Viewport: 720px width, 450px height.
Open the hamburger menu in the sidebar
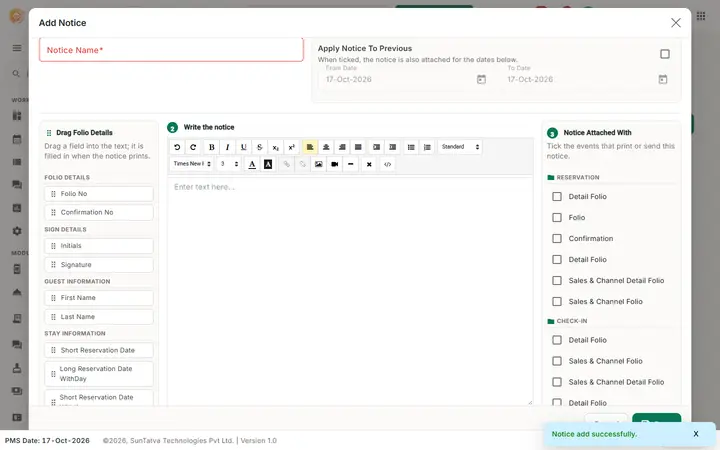click(17, 48)
